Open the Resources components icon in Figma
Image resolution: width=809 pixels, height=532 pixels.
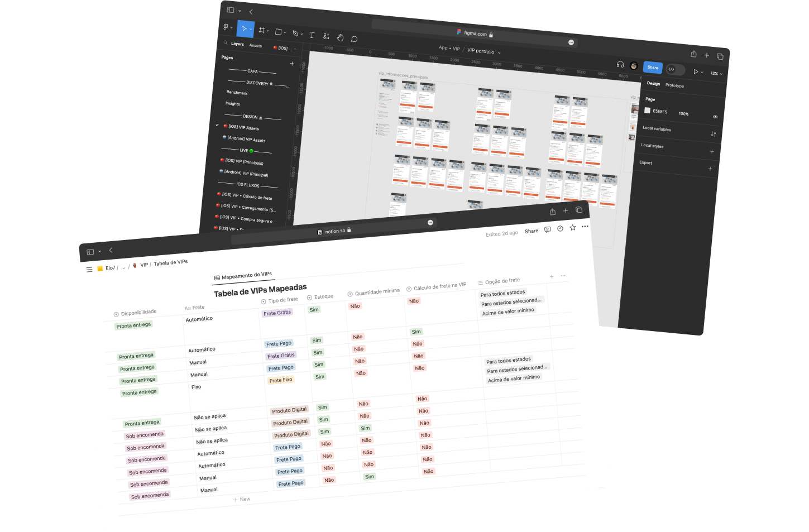pyautogui.click(x=326, y=36)
